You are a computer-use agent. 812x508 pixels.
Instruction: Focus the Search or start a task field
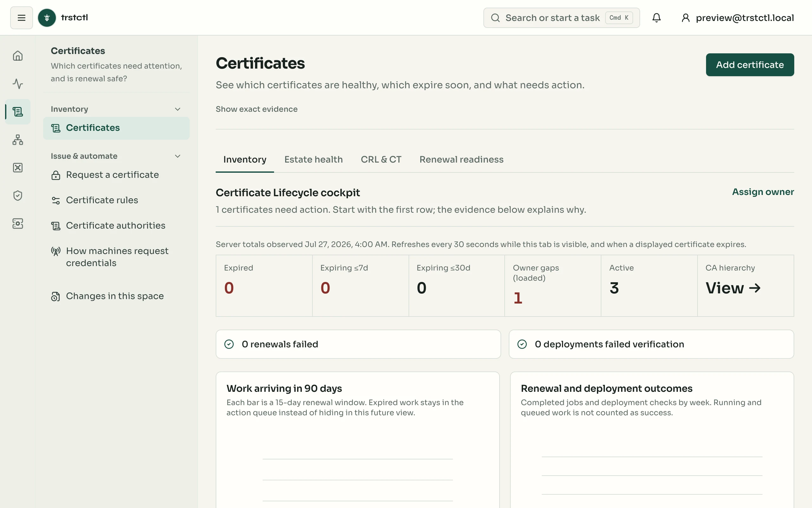[561, 18]
